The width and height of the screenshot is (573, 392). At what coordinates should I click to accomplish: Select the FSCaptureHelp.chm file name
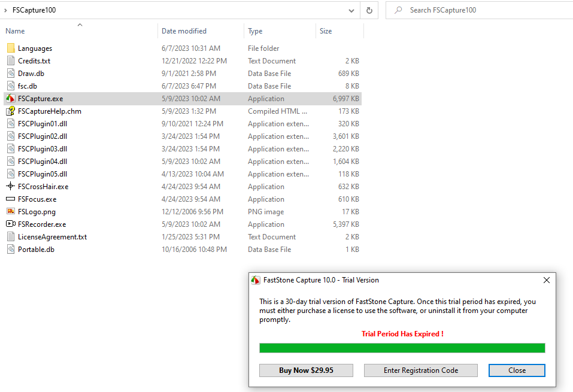pyautogui.click(x=50, y=111)
